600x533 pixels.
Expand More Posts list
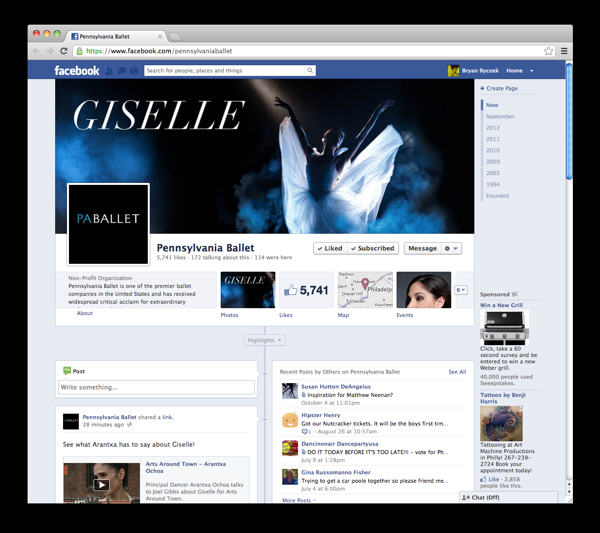point(299,500)
